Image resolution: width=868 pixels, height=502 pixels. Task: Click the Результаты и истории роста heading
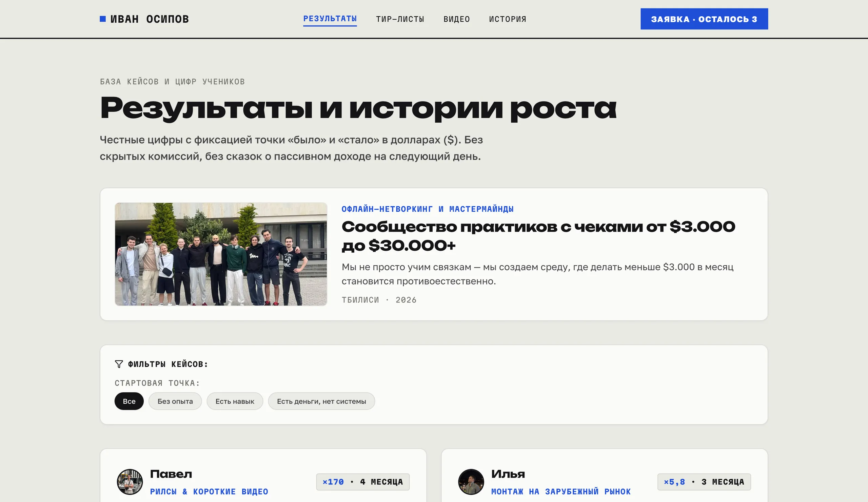(x=358, y=108)
